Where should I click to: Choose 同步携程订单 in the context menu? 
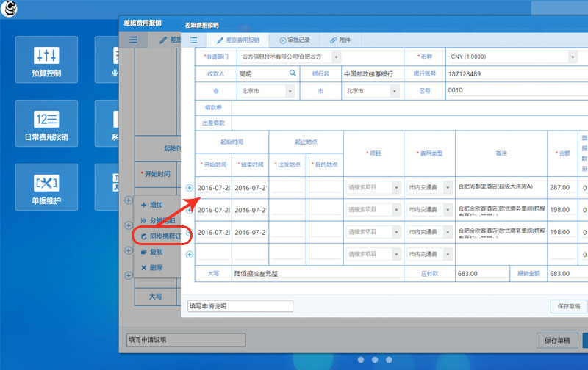(x=160, y=236)
